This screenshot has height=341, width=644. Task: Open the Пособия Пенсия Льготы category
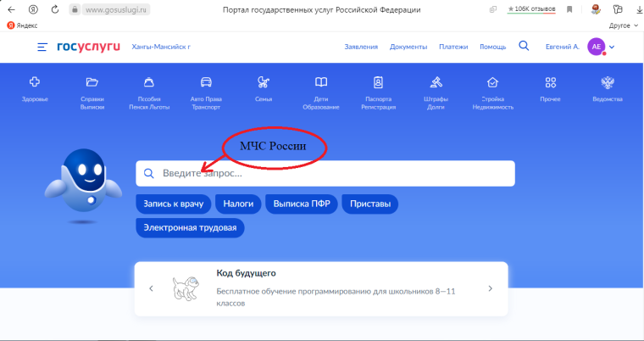[149, 92]
